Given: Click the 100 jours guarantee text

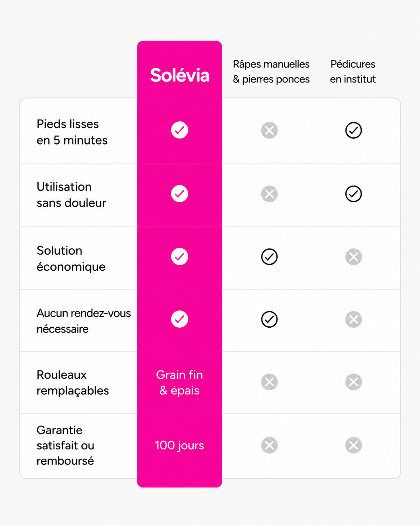Looking at the screenshot, I should tap(180, 445).
